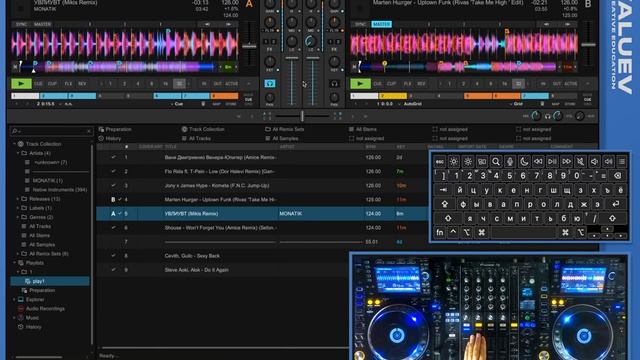This screenshot has width=640, height=360.
Task: Toggle SYNC on Deck B
Action: [360, 24]
